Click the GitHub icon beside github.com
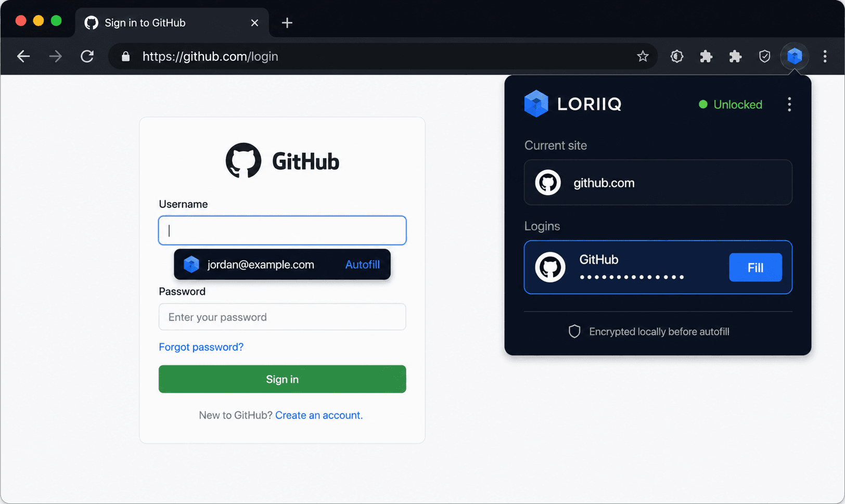The image size is (845, 504). [548, 183]
